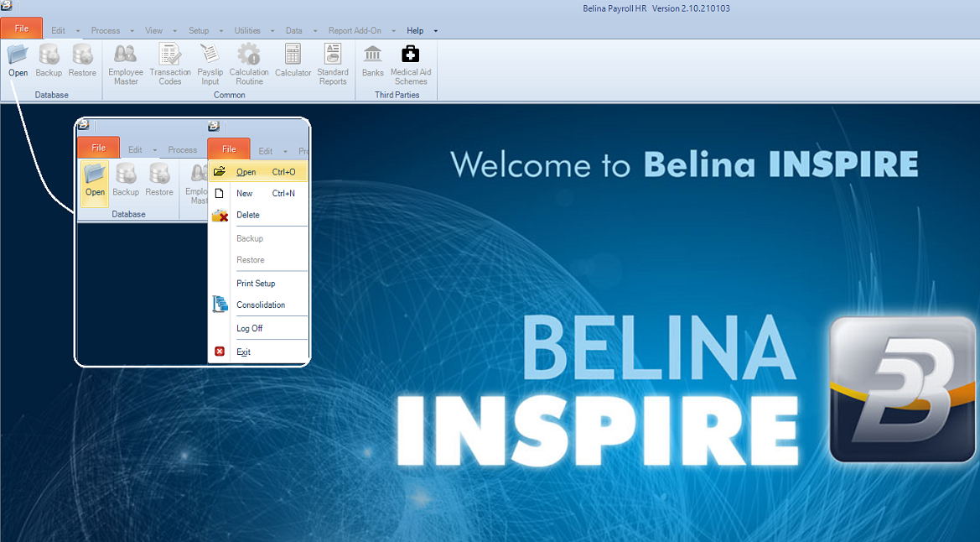Expand the dropdown arrow beside Data
This screenshot has width=980, height=542.
pos(315,31)
